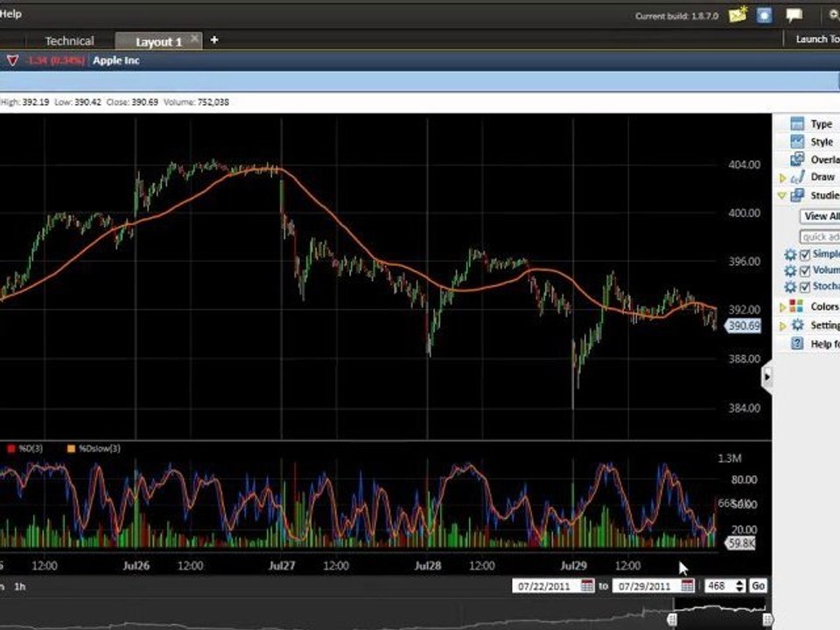Image resolution: width=840 pixels, height=630 pixels.
Task: Click the Apple Inc title text
Action: coord(116,60)
